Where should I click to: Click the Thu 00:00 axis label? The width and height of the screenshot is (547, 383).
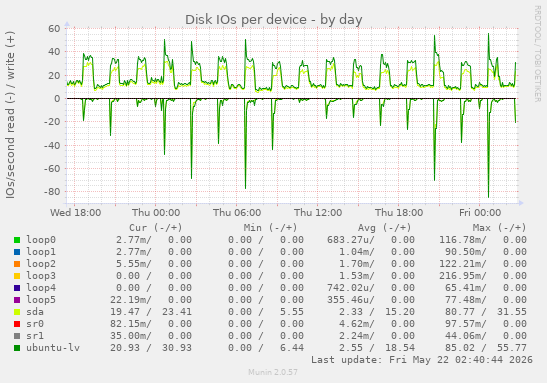[156, 213]
